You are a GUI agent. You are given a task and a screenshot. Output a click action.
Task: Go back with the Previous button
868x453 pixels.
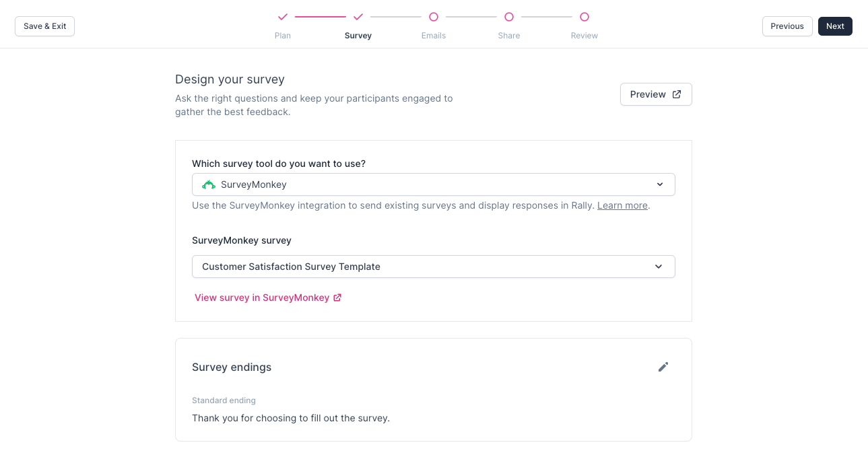tap(787, 26)
